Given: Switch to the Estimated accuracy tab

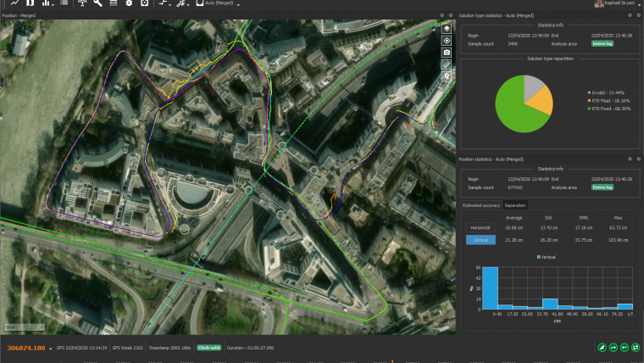Looking at the screenshot, I should [481, 205].
